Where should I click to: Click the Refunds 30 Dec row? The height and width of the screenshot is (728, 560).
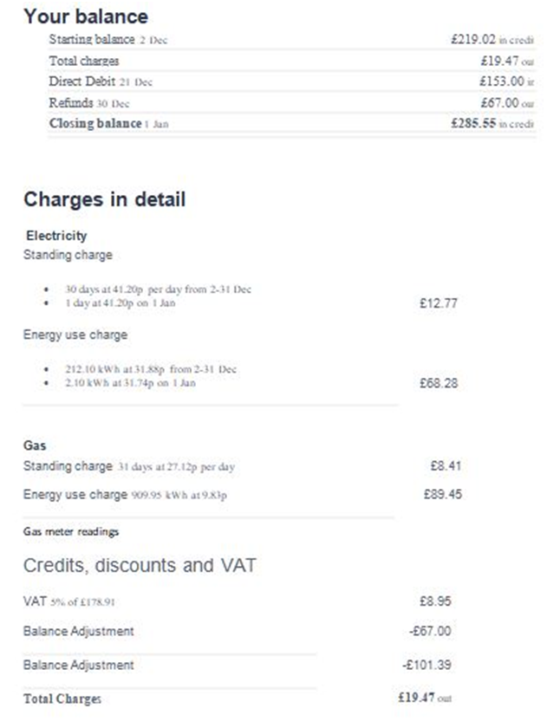pyautogui.click(x=291, y=103)
